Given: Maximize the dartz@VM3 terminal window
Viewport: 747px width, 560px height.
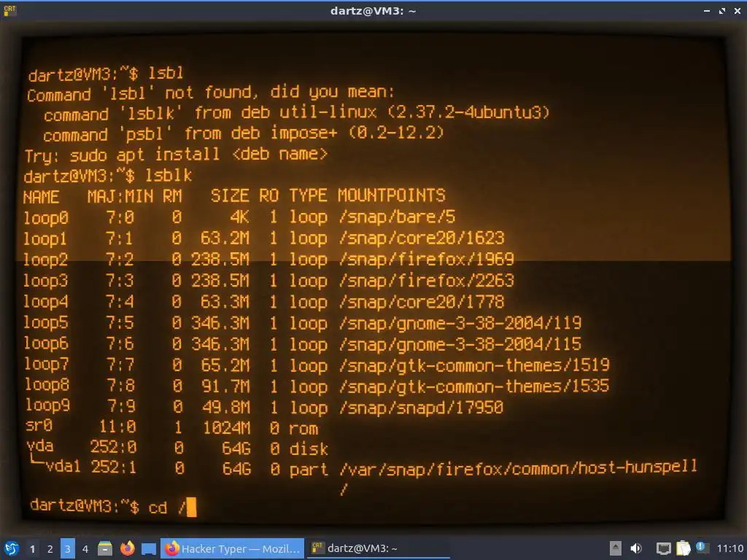Looking at the screenshot, I should pyautogui.click(x=722, y=10).
